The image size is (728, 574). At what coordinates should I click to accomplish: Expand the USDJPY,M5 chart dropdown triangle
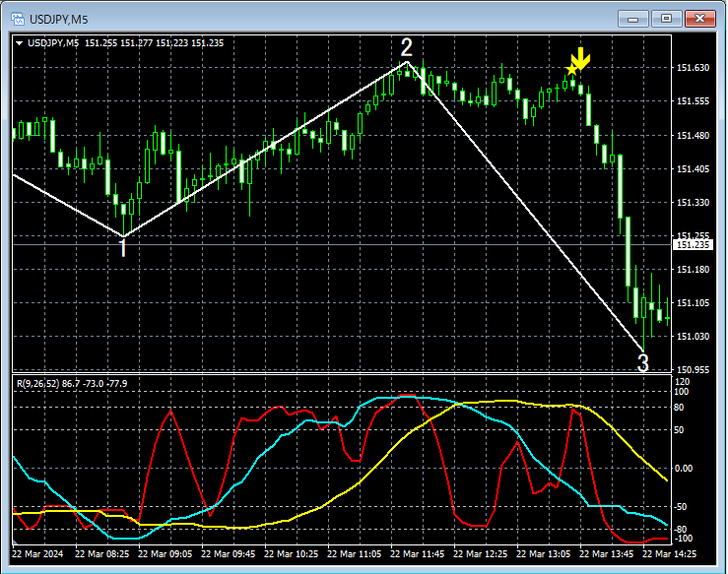coord(20,43)
